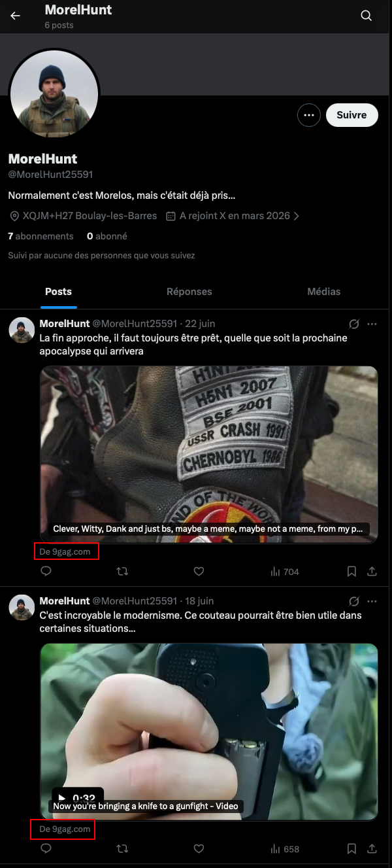The height and width of the screenshot is (868, 392).
Task: Like the 22 juin apocalypse post
Action: tap(199, 571)
